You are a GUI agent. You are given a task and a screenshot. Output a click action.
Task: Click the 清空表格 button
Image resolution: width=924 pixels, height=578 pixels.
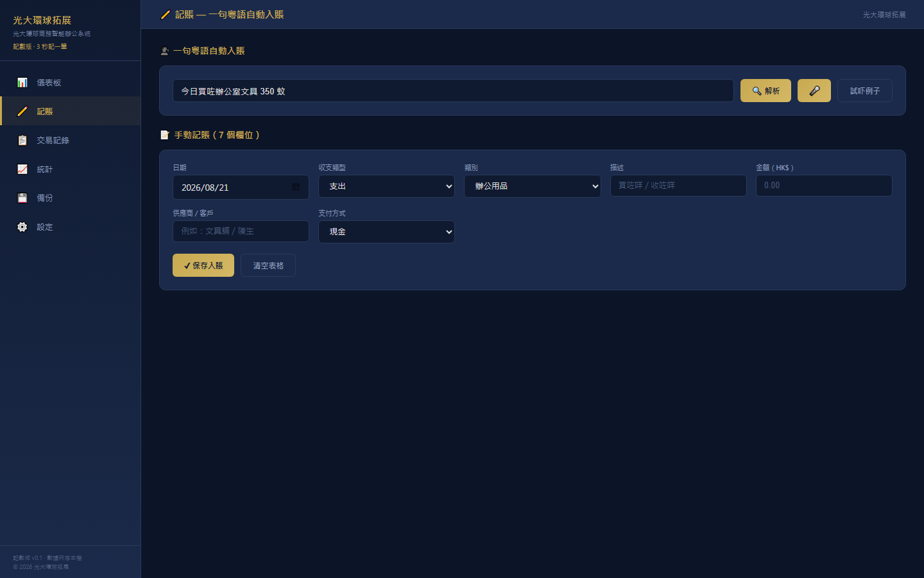[x=268, y=265]
